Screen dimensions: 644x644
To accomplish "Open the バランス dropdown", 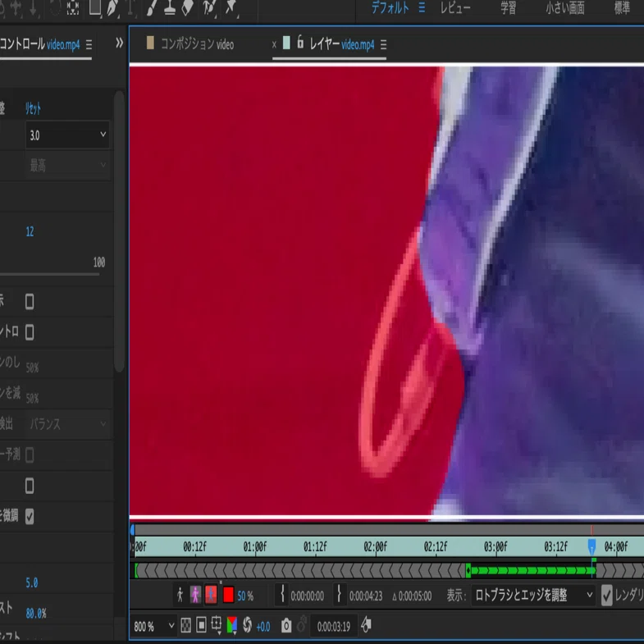I will (x=67, y=424).
